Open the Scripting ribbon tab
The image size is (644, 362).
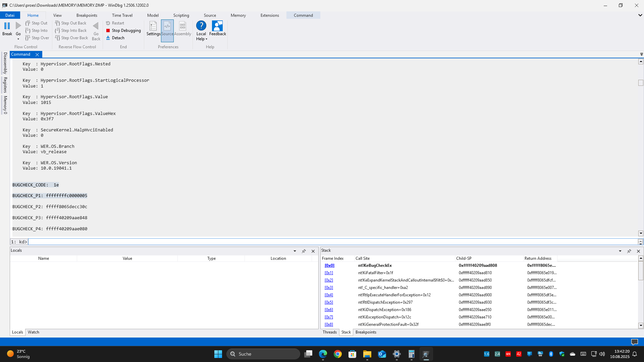(x=181, y=15)
